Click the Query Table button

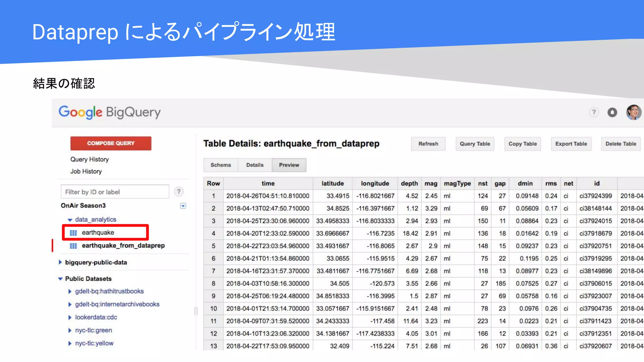(475, 144)
